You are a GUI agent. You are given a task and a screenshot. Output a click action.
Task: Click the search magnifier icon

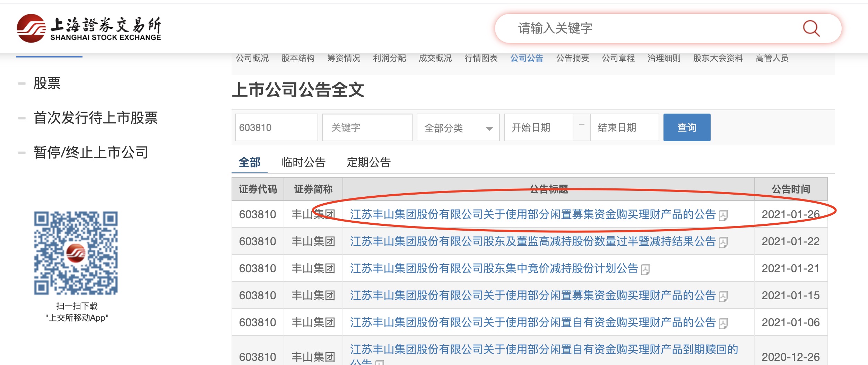pos(811,28)
